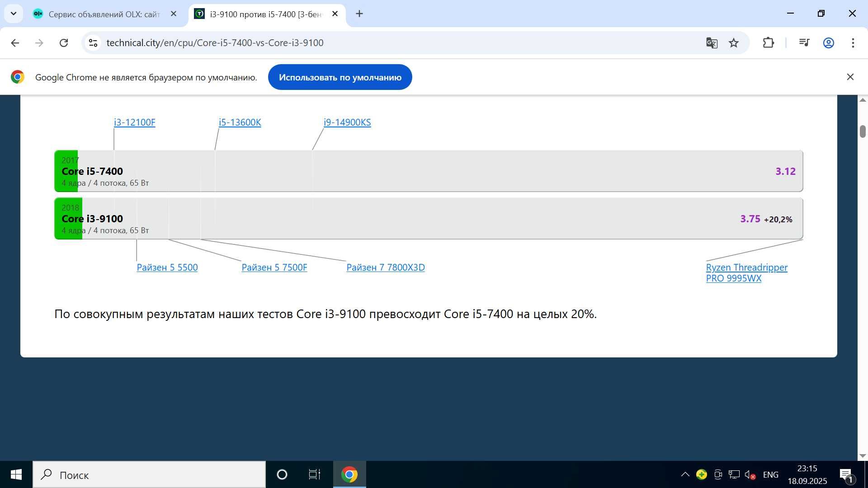Click the taskbar Поиск search box
This screenshot has height=488, width=868.
(149, 475)
